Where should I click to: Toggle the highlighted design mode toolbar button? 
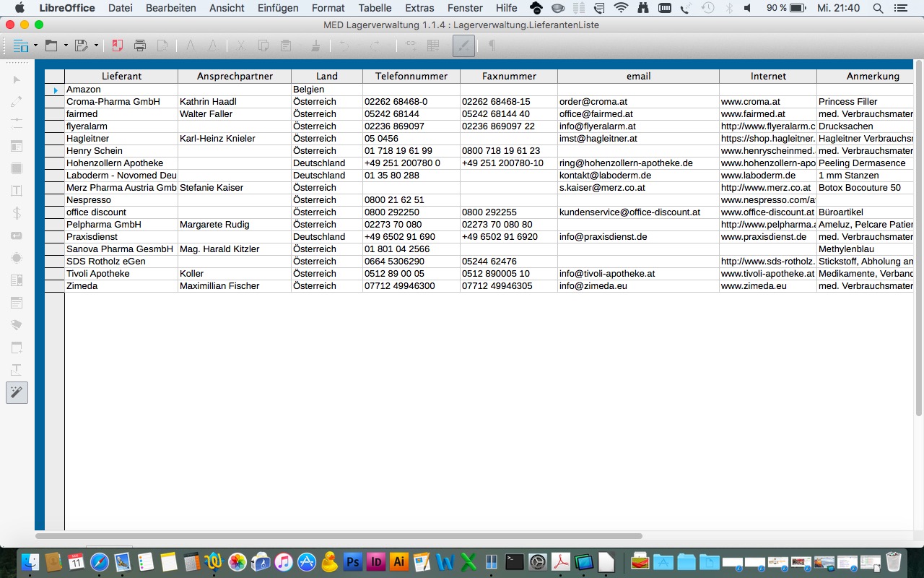pos(464,46)
